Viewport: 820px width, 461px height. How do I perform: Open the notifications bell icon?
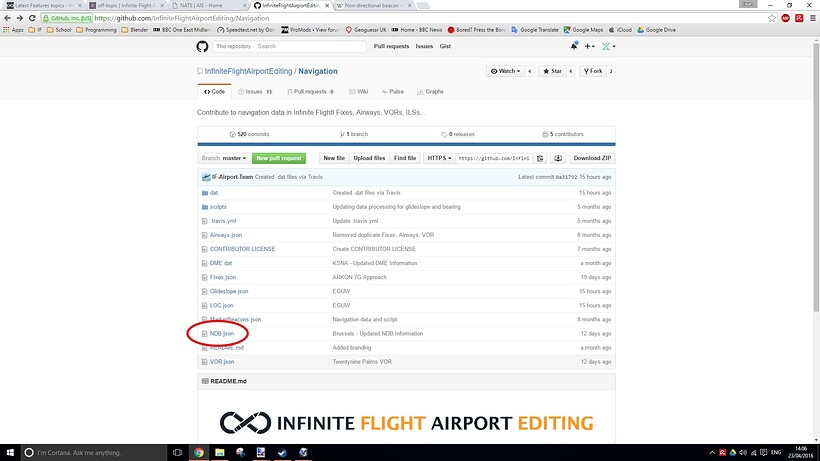[x=574, y=46]
